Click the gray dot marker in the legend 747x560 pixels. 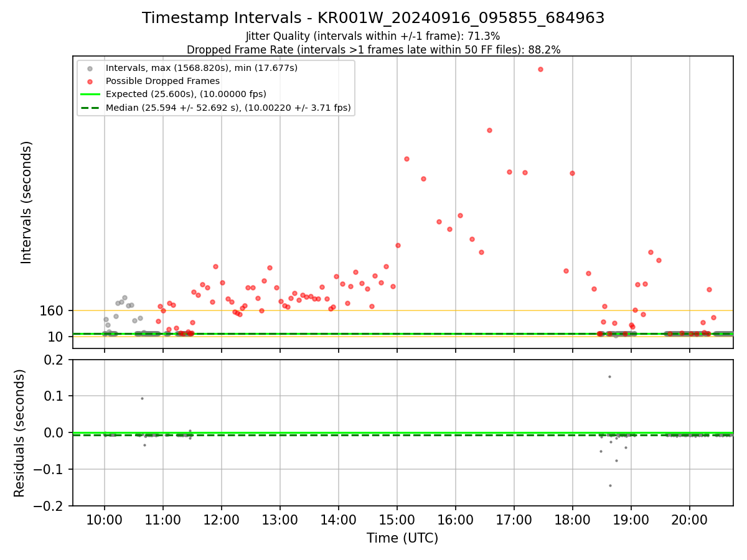point(90,68)
